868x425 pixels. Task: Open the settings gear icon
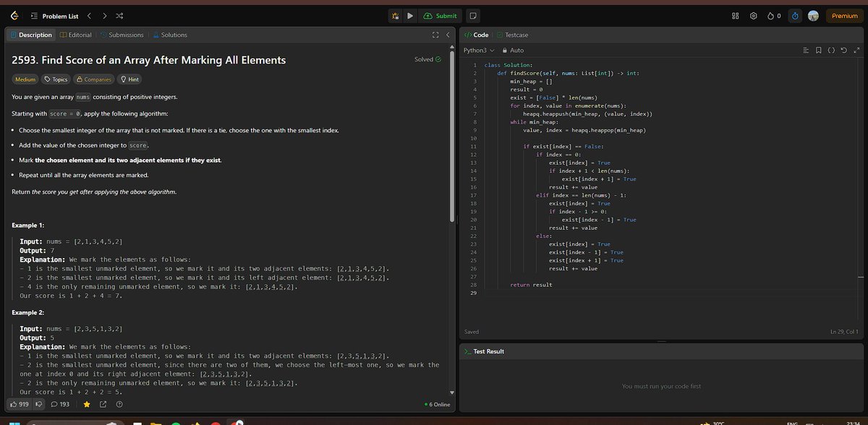click(753, 16)
